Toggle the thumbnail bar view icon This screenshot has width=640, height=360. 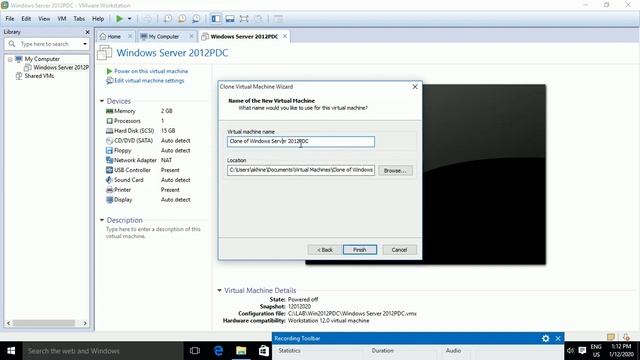pyautogui.click(x=230, y=19)
